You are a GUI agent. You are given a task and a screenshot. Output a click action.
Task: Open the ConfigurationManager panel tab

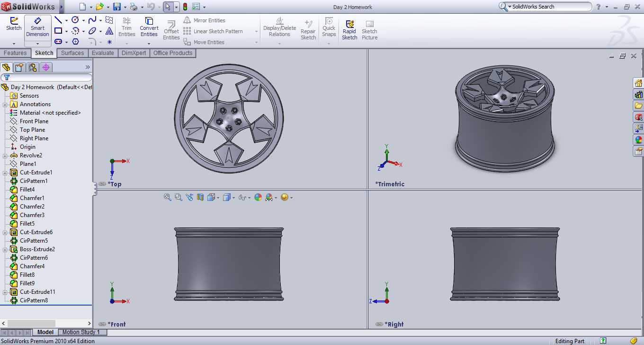[32, 67]
